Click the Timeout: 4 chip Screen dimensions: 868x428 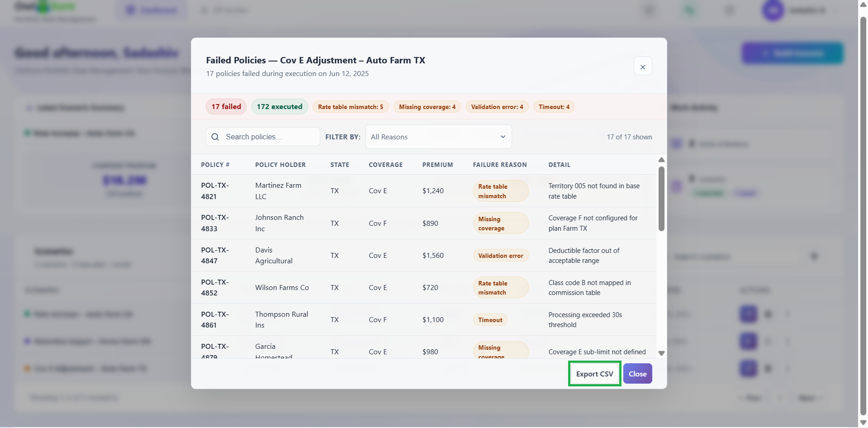pos(554,107)
